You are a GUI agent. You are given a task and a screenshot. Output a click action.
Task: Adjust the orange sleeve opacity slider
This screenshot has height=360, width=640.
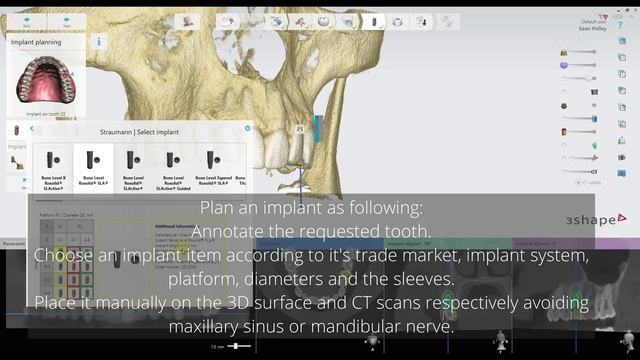[582, 131]
